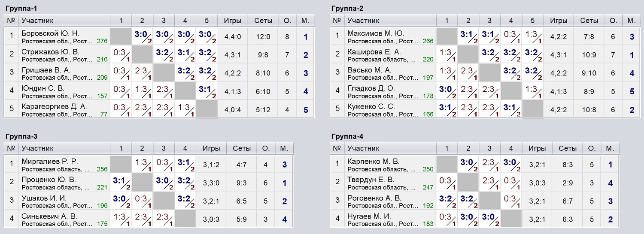Viewport: 644px width, 234px height.
Task: Click Сеты column header in Группа-3
Action: click(x=242, y=148)
